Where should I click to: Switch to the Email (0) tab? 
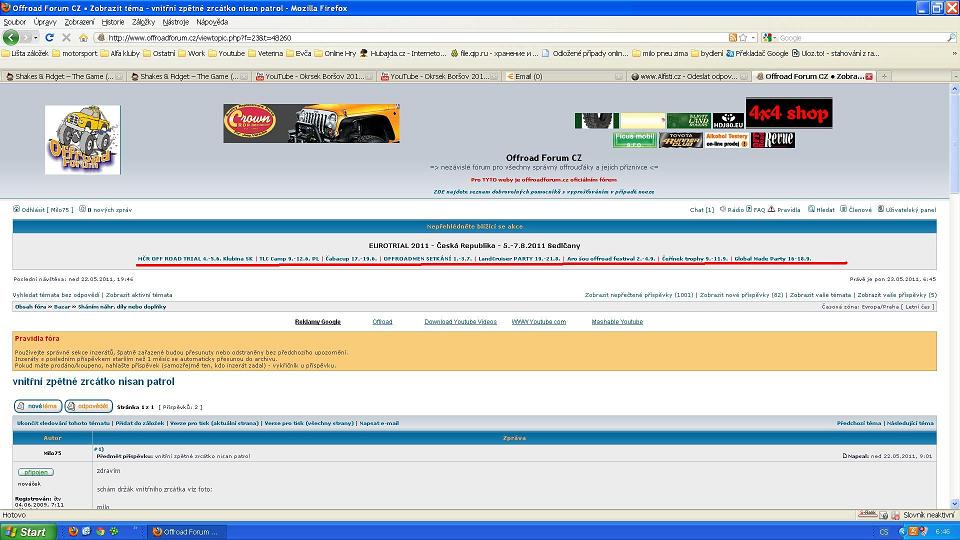click(523, 76)
